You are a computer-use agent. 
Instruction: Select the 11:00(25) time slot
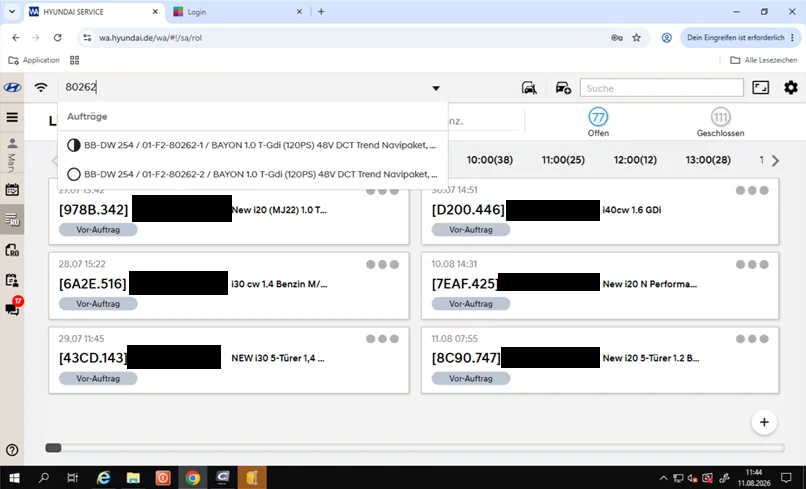pos(563,160)
